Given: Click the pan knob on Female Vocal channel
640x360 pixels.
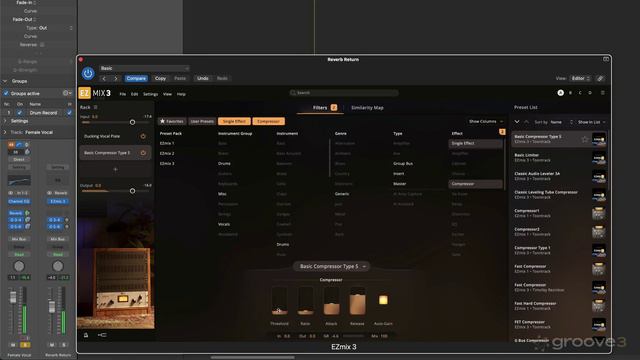Looking at the screenshot, I should tap(19, 267).
